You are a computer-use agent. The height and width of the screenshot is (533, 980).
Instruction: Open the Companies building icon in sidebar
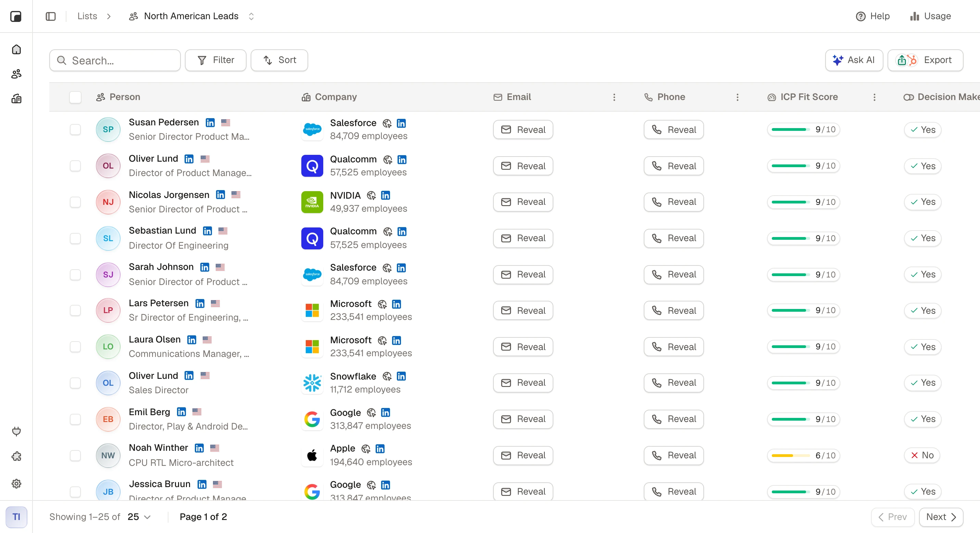coord(16,99)
